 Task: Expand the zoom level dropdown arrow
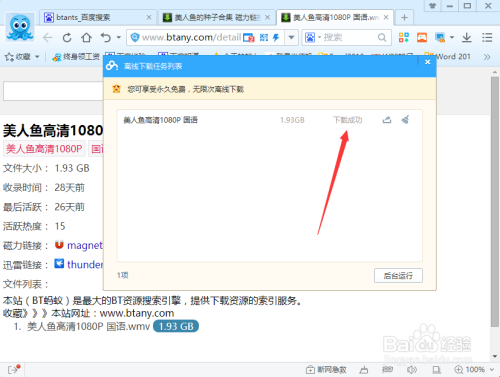click(x=492, y=369)
